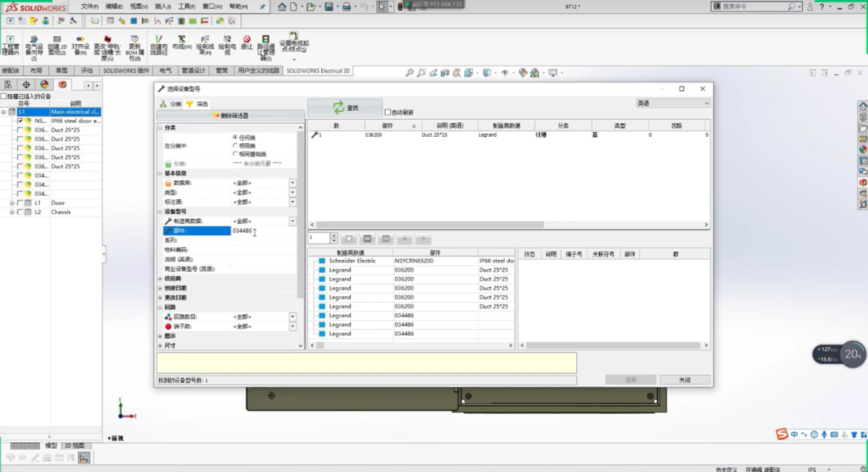This screenshot has height=472, width=868.
Task: Click the 删除筛选器 button
Action: pyautogui.click(x=230, y=116)
